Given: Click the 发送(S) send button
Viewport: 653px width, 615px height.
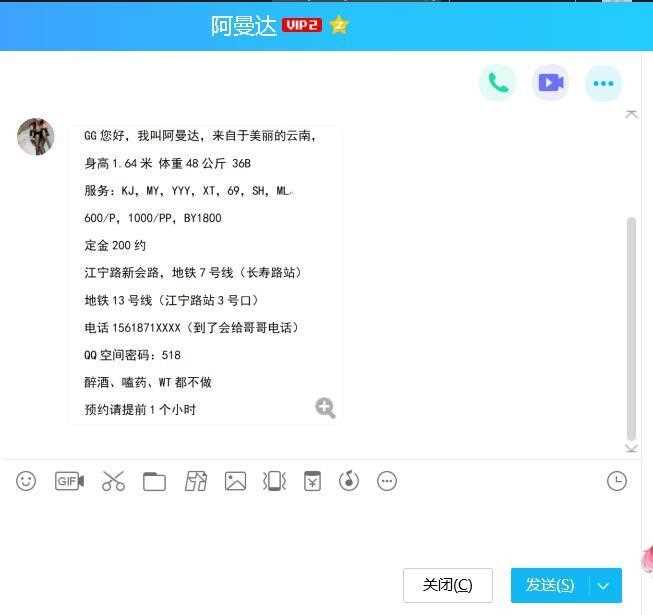Looking at the screenshot, I should tap(550, 585).
